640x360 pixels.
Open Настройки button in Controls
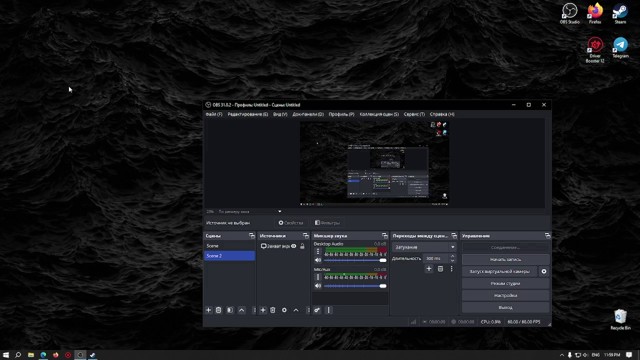click(505, 296)
